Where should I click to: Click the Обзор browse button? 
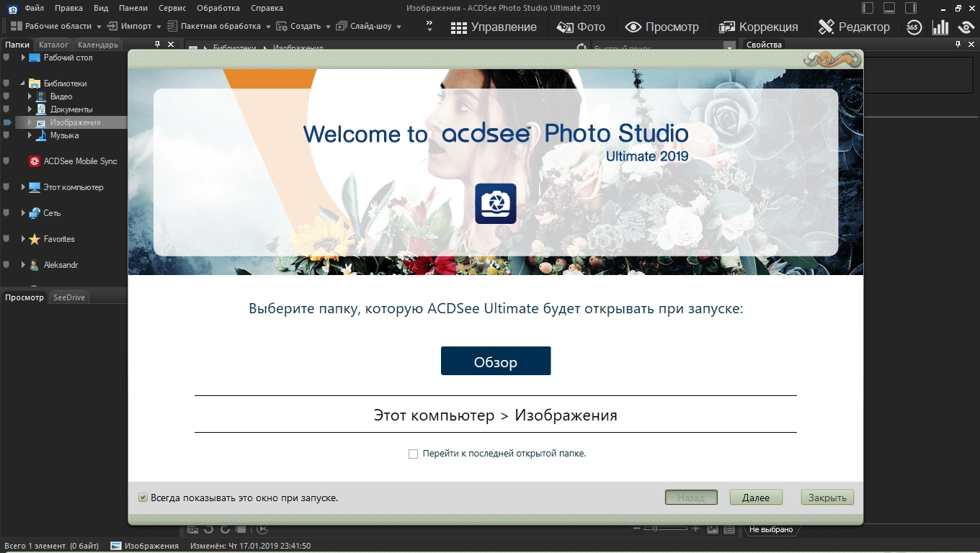tap(496, 361)
